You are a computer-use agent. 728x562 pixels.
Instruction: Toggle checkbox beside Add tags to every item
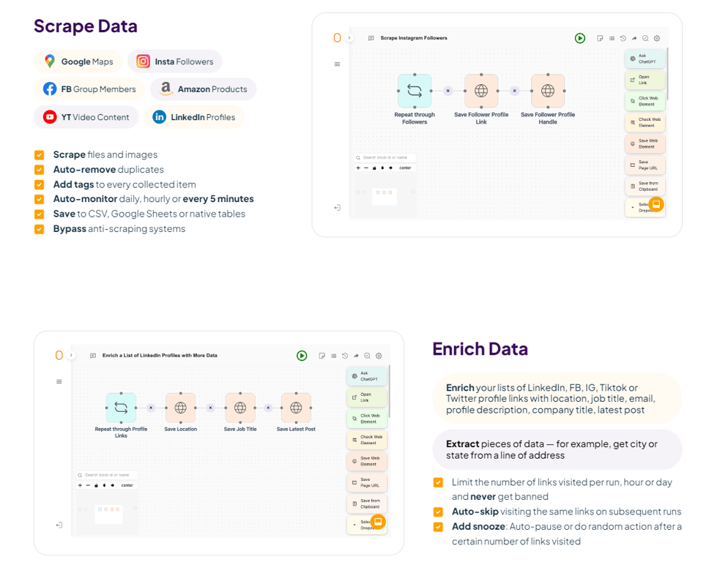coord(40,184)
